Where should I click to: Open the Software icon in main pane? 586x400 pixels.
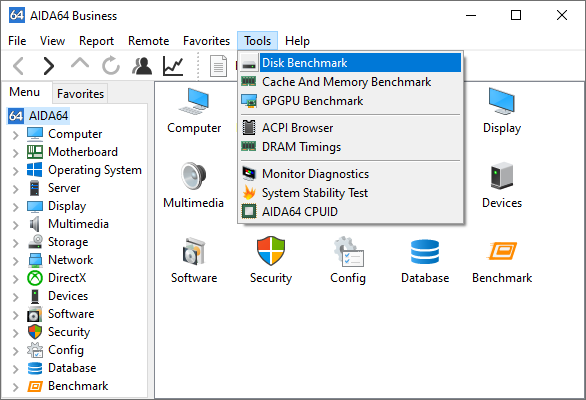[x=194, y=260]
